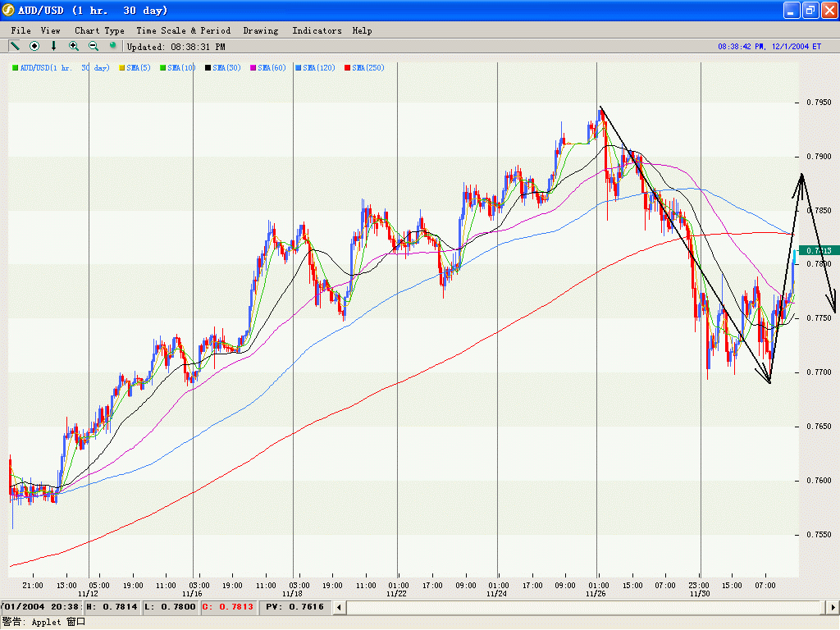Click the green ball status icon
The width and height of the screenshot is (840, 630).
coord(112,46)
